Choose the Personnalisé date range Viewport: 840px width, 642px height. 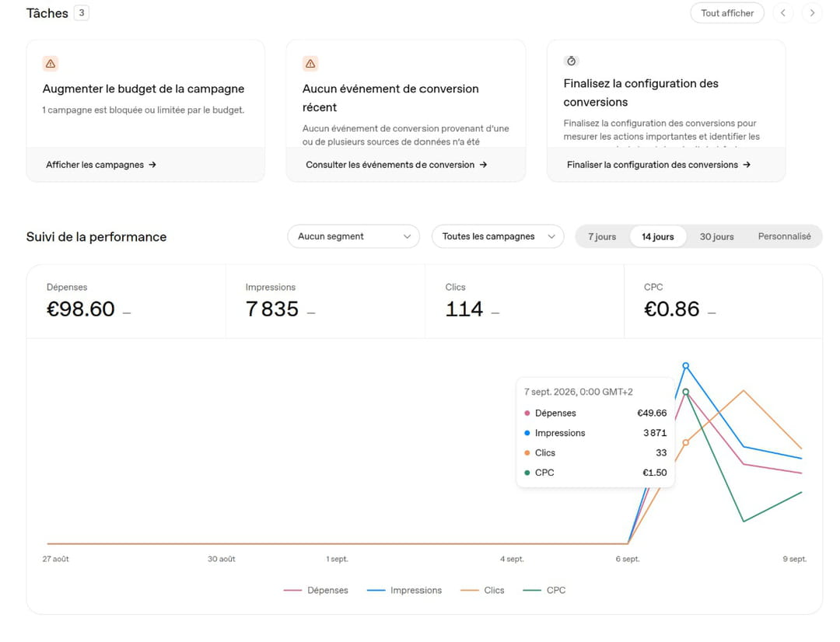(x=784, y=236)
